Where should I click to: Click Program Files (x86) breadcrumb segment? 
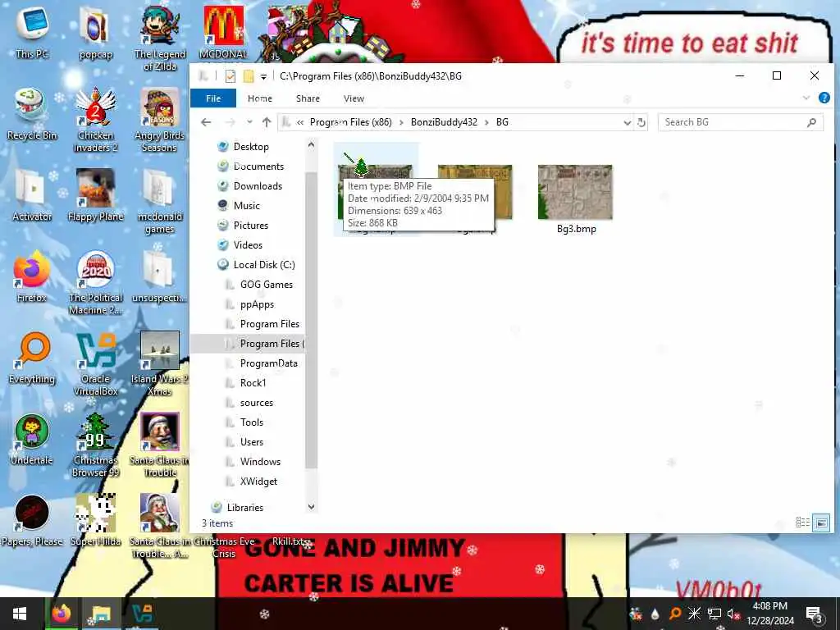tap(351, 122)
